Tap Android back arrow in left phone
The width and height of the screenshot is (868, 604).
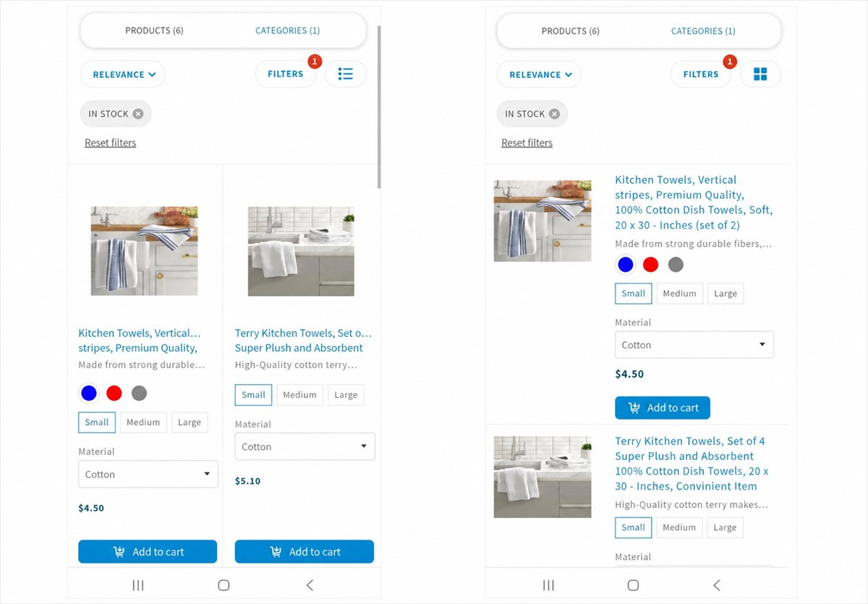tap(310, 585)
